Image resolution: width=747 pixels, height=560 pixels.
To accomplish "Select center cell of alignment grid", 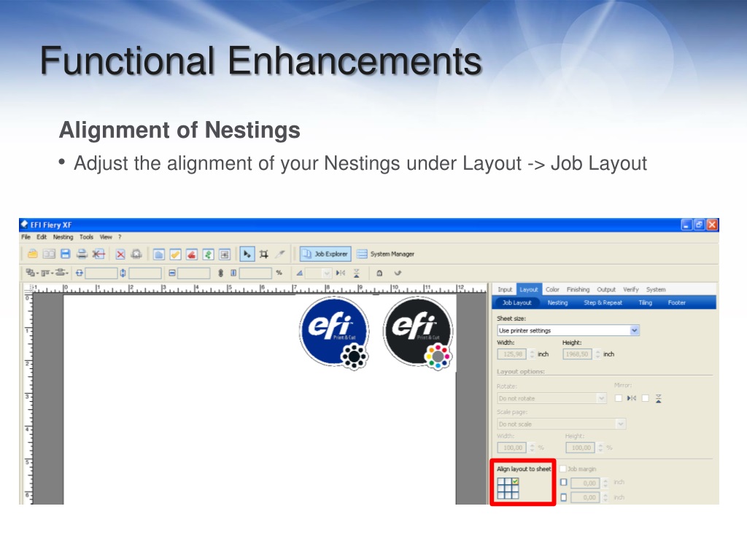I will (x=508, y=489).
